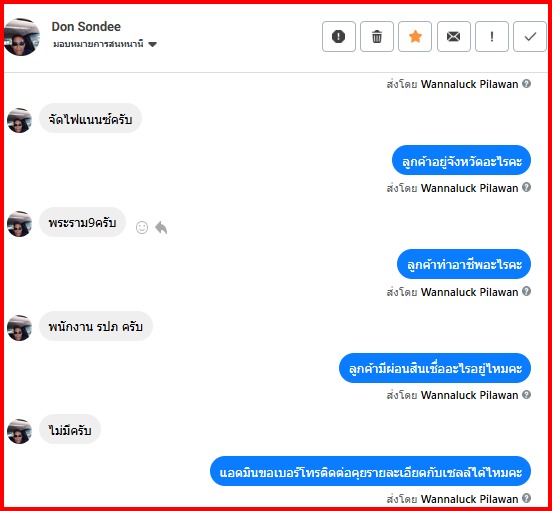Select the จัดไฟแนนซ์ครับ message bubble
The image size is (552, 511).
90,118
